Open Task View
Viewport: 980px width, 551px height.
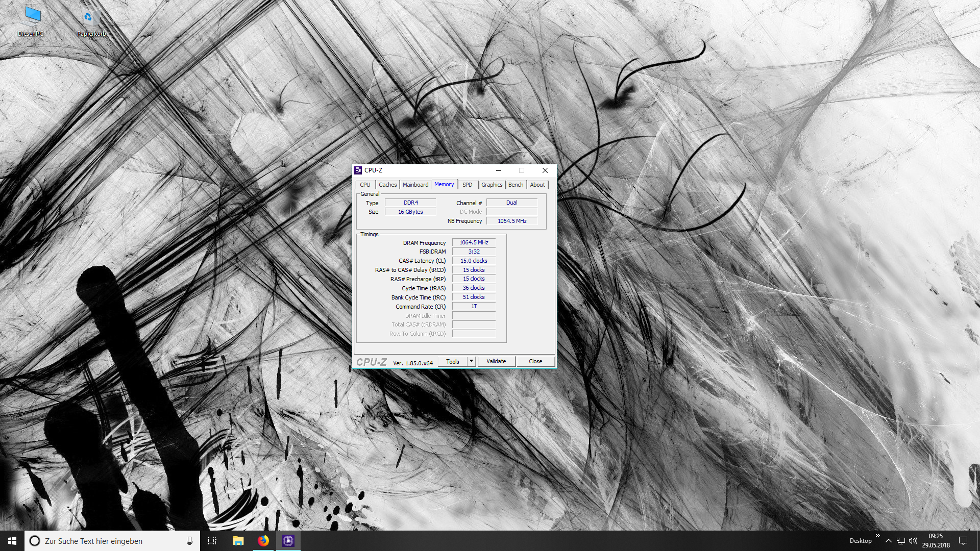212,540
